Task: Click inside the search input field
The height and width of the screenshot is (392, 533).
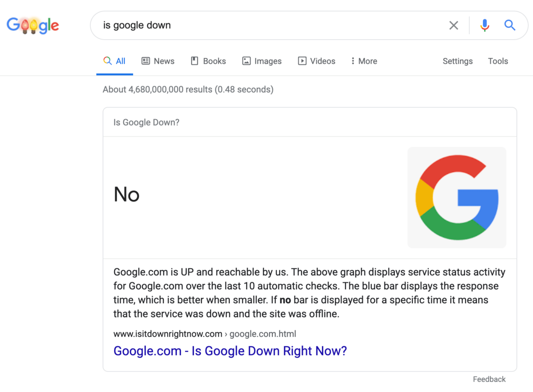Action: pyautogui.click(x=234, y=25)
